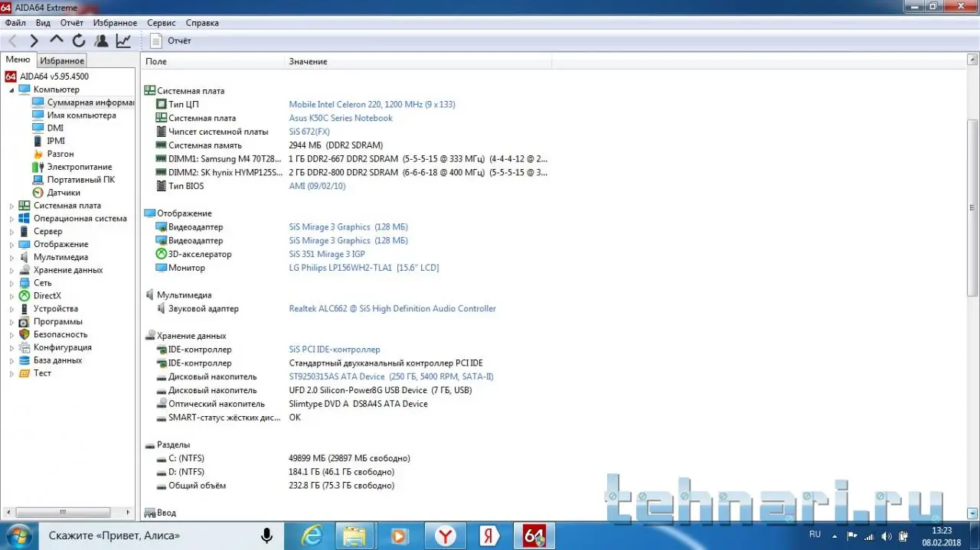This screenshot has height=550, width=980.
Task: Expand the Хранение данных tree node
Action: click(x=11, y=270)
